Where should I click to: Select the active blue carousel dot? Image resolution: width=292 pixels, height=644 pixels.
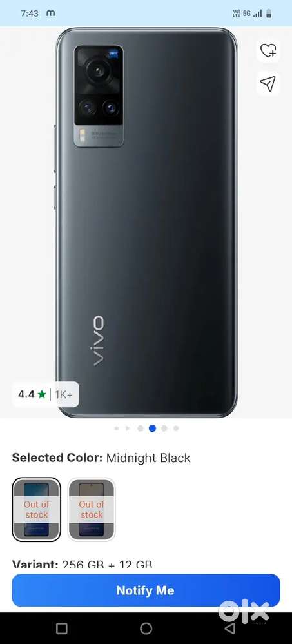tap(152, 428)
